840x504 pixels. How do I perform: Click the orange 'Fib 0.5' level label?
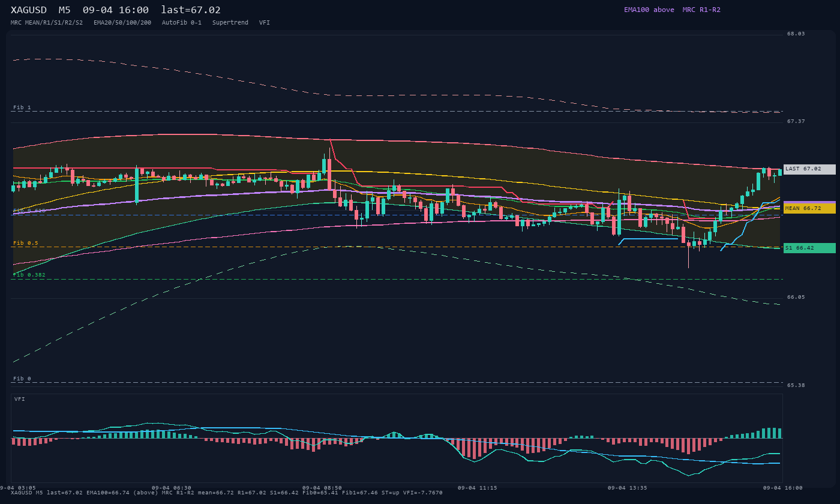click(26, 243)
